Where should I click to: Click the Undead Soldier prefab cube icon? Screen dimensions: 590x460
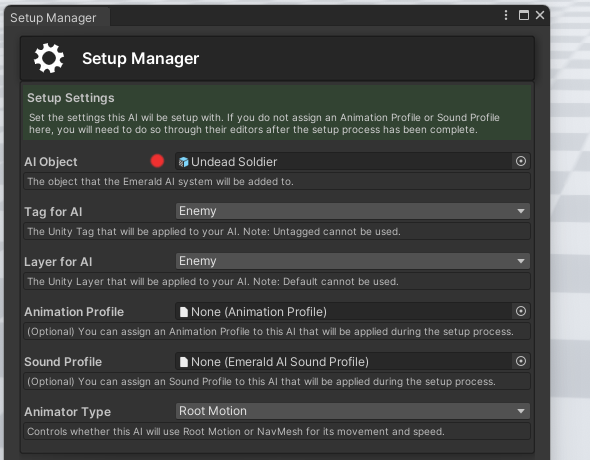click(184, 162)
